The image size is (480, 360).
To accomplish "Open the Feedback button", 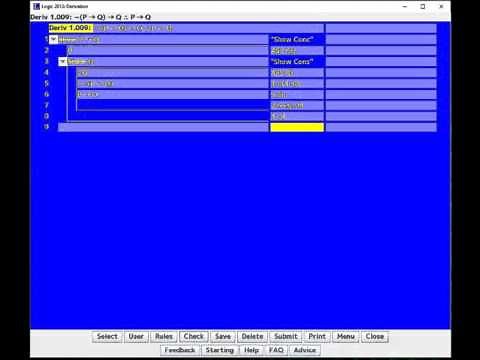I will coord(180,350).
